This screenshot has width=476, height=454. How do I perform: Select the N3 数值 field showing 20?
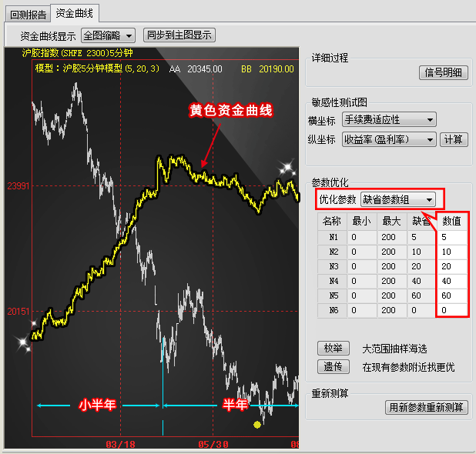coord(453,267)
